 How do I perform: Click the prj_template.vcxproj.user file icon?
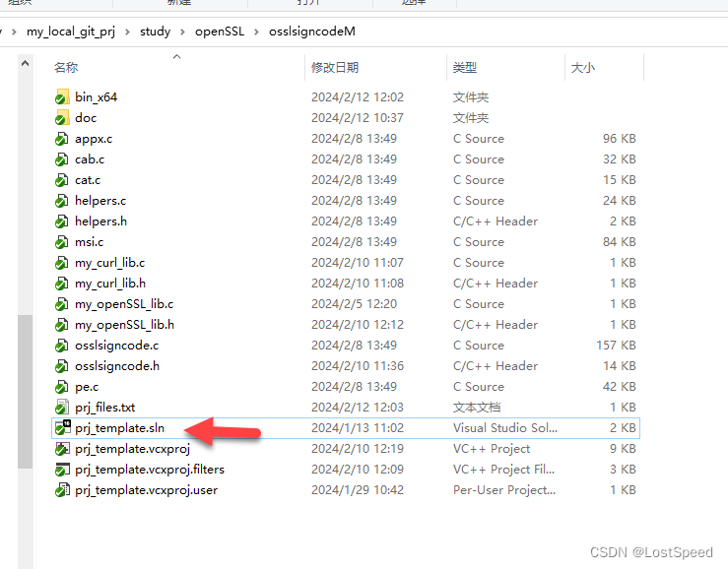tap(62, 490)
